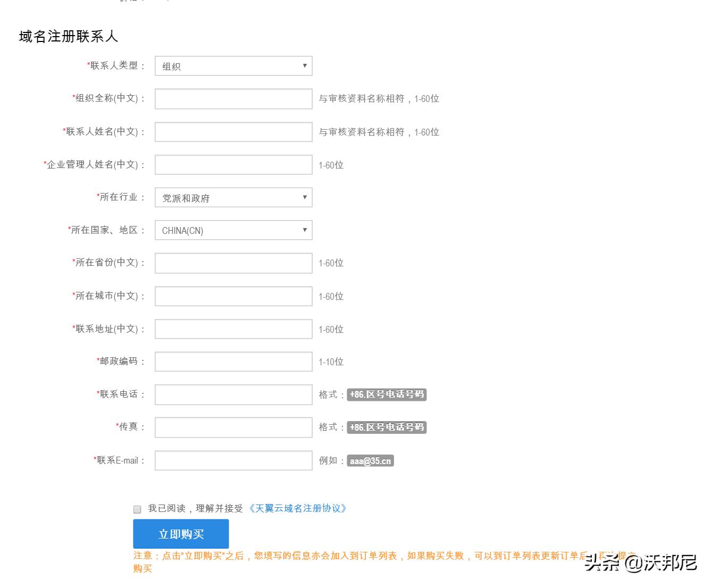This screenshot has width=713, height=588.
Task: Click the 企业管理人姓名(中文) field
Action: click(x=233, y=164)
